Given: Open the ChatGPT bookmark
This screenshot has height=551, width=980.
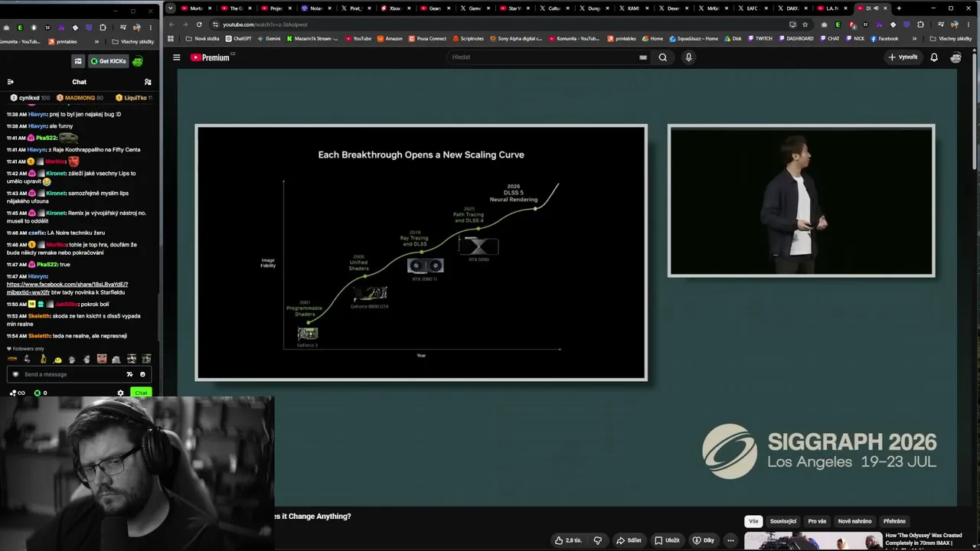Looking at the screenshot, I should coord(237,38).
